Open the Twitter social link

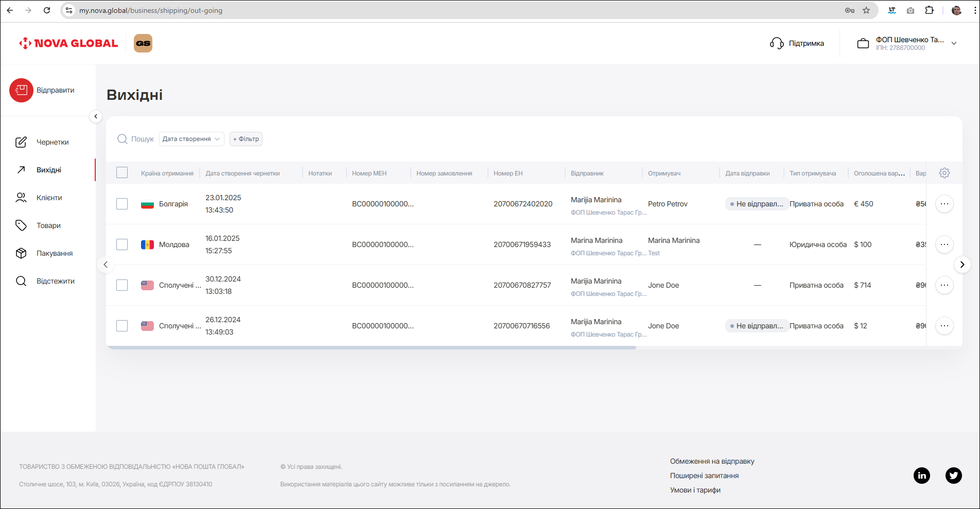[953, 475]
